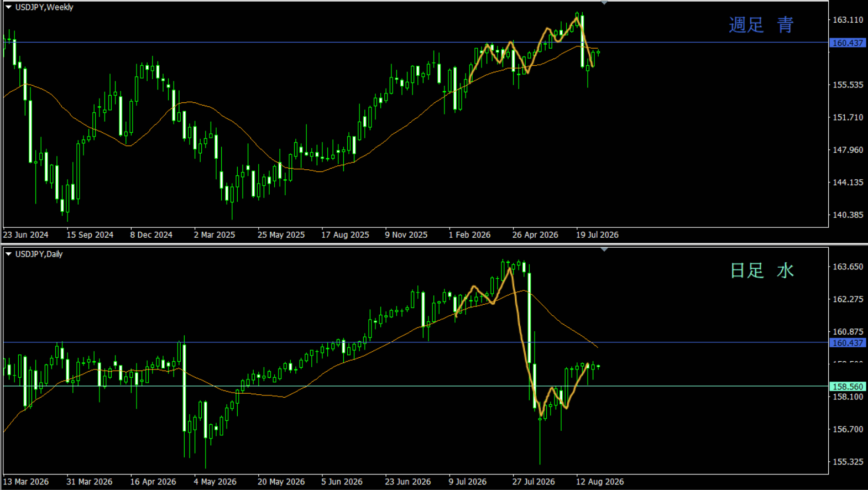Select the 160.437 price label on Weekly chart
Viewport: 868px width, 490px height.
pos(848,43)
